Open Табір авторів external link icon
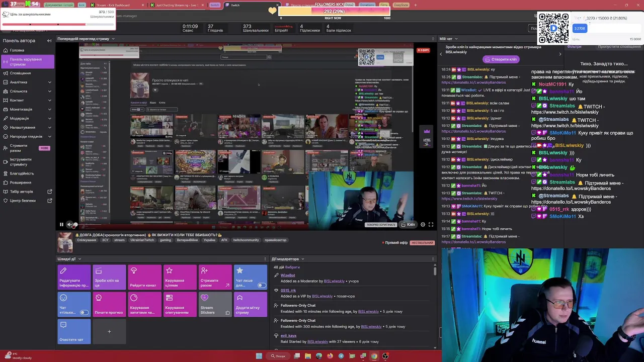This screenshot has width=644, height=362. coord(49,192)
